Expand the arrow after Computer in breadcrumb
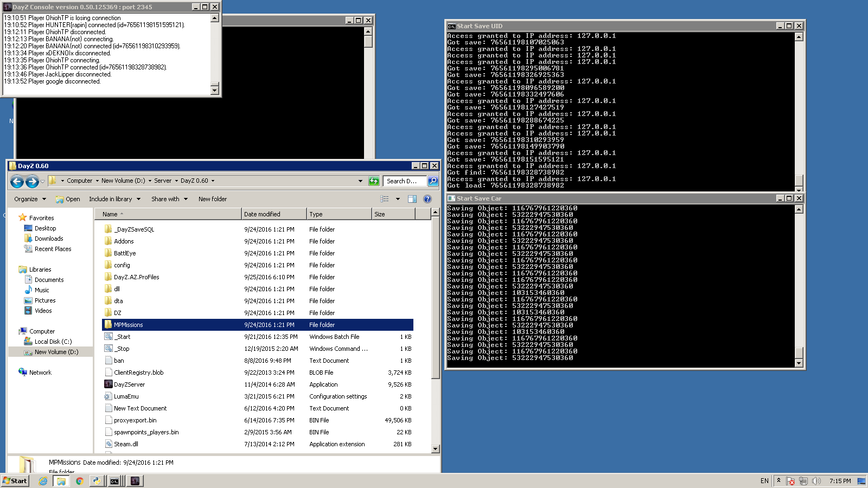Screen dimensions: 868x488 coord(97,181)
